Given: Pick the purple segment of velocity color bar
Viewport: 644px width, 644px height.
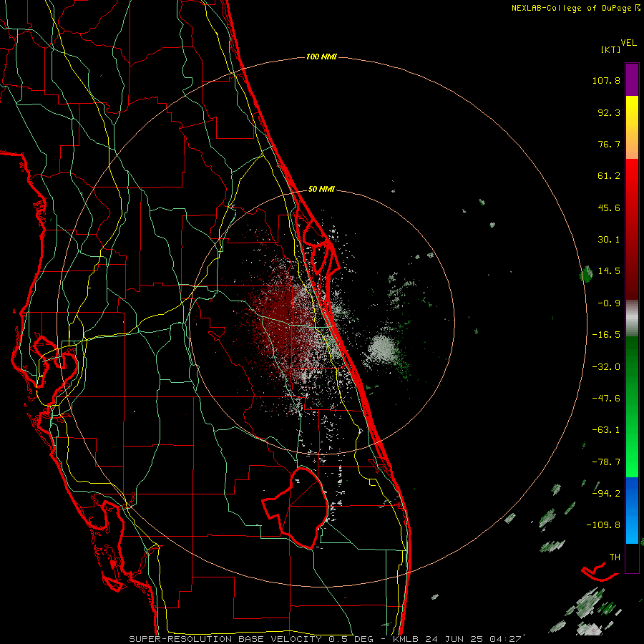Looking at the screenshot, I should pos(632,79).
